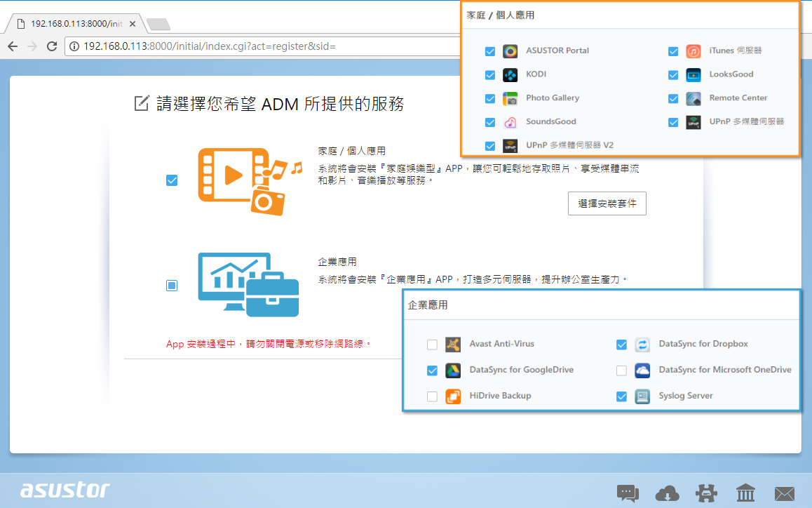
Task: Click the ASUSTOR Portal app icon
Action: (510, 51)
